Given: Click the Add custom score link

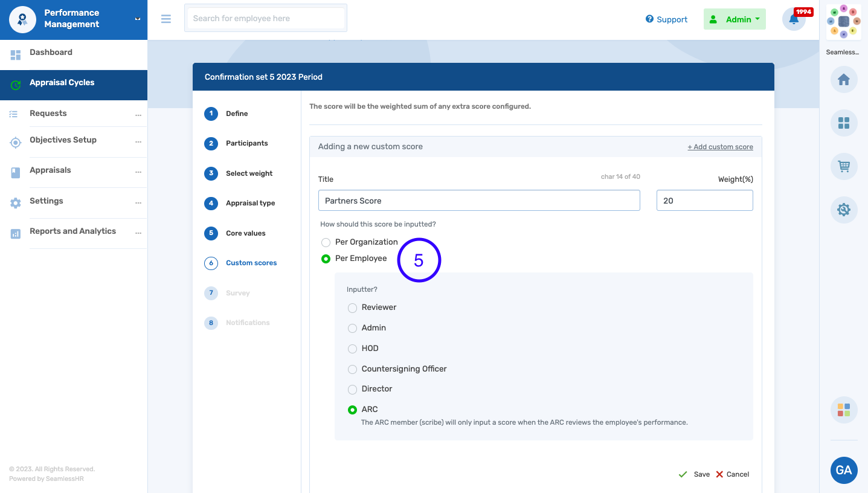Looking at the screenshot, I should point(720,146).
